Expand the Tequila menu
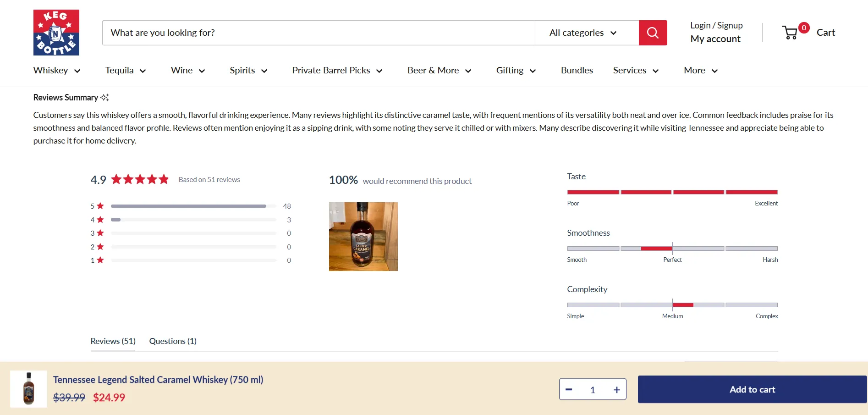The width and height of the screenshot is (868, 415). (x=126, y=70)
